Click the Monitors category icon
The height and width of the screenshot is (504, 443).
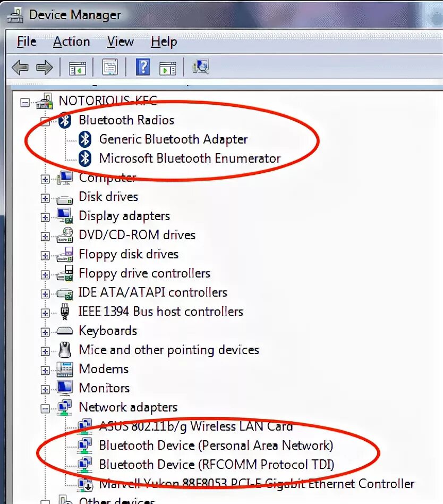(x=65, y=388)
